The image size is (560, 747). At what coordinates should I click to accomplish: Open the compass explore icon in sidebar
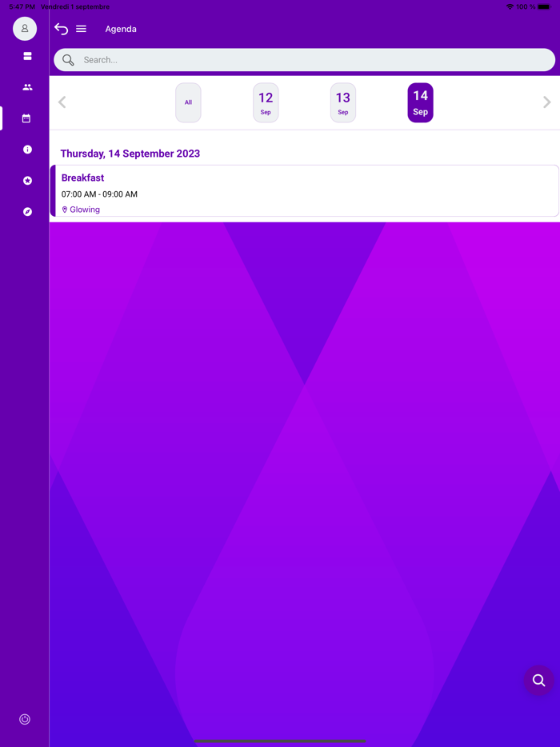click(28, 211)
